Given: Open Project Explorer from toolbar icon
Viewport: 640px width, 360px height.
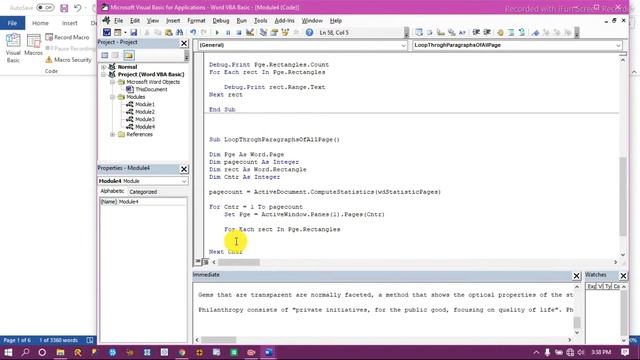Looking at the screenshot, I should 263,32.
